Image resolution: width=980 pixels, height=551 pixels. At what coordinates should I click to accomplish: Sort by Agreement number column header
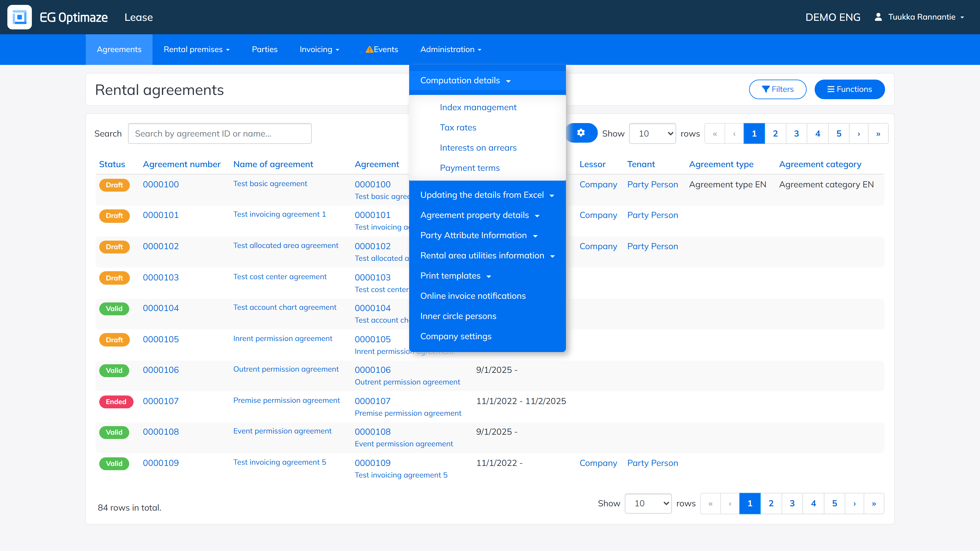182,164
